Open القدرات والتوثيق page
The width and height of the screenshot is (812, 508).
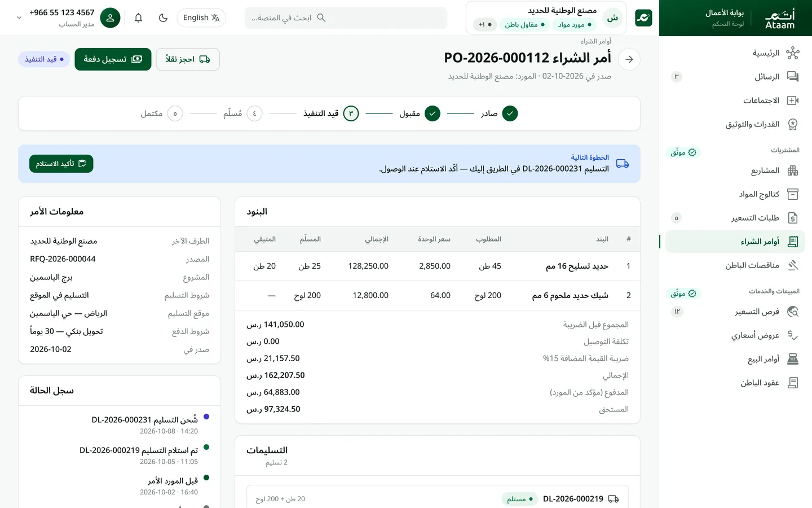click(x=735, y=124)
